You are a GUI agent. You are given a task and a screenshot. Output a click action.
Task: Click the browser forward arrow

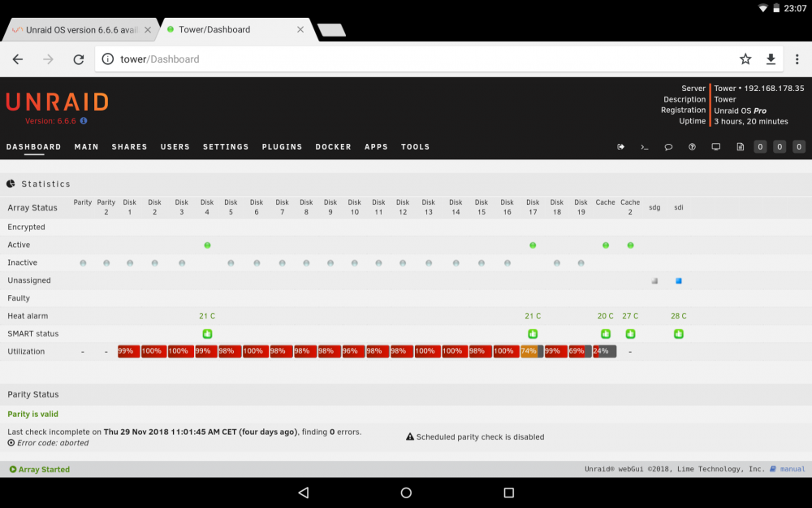[x=48, y=59]
